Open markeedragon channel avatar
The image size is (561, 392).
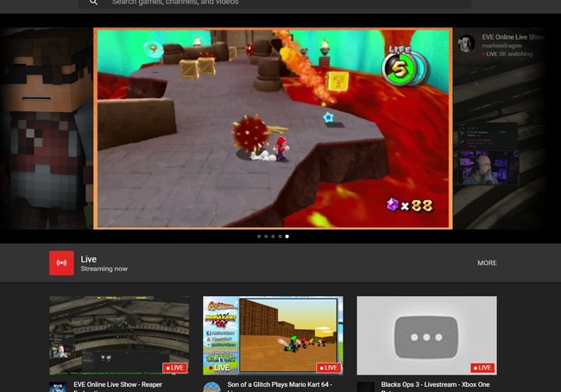pos(467,43)
